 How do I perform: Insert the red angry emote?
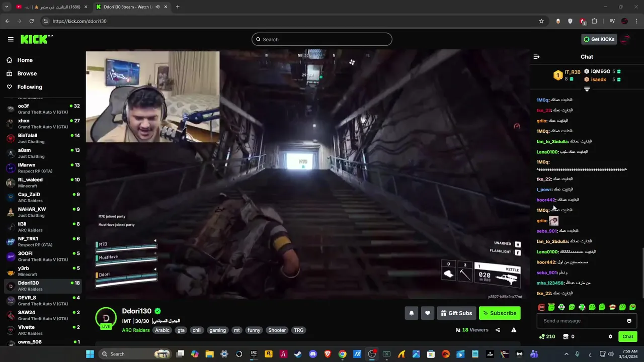541,307
